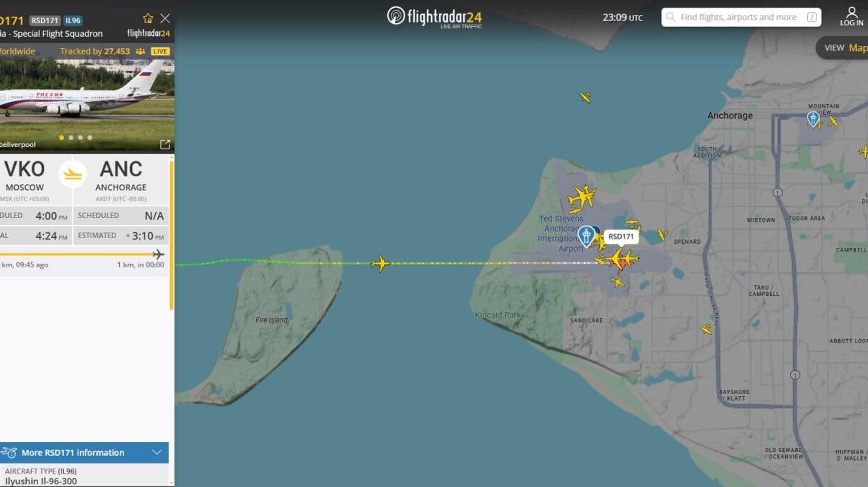
Task: Show the fourth aircraft photo dot
Action: [x=90, y=137]
